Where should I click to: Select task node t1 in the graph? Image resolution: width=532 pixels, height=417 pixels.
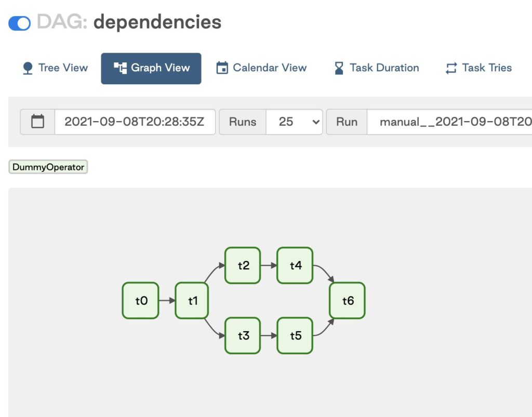coord(192,301)
